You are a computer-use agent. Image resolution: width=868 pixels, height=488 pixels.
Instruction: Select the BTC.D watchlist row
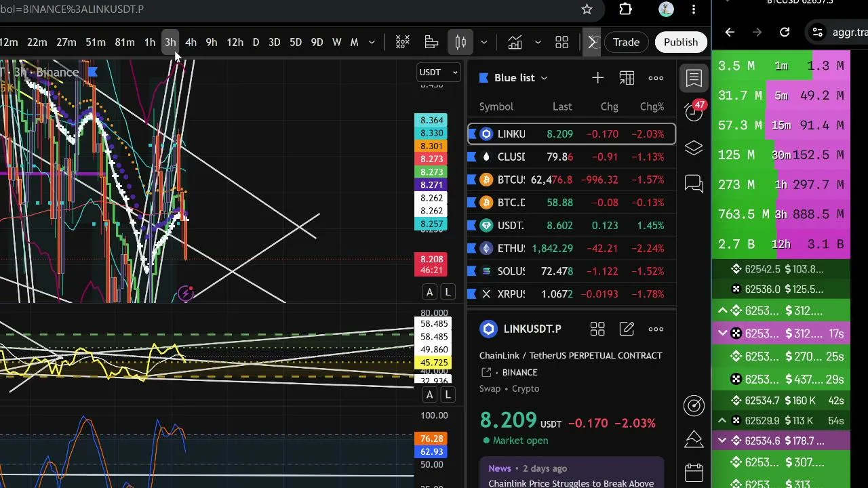tap(572, 203)
